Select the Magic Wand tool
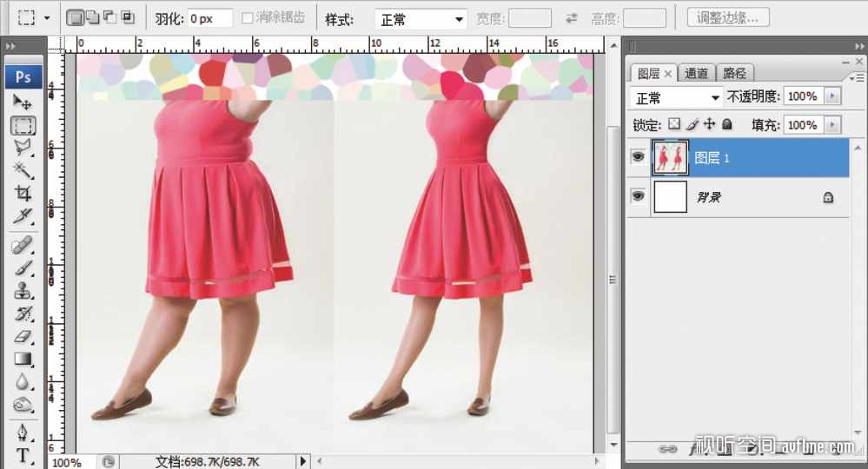 (x=23, y=170)
